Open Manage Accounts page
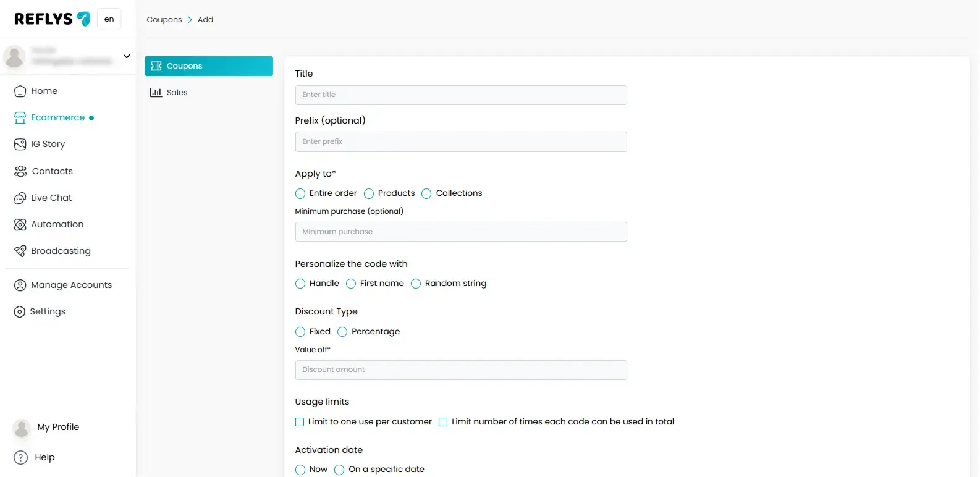The width and height of the screenshot is (980, 477). pos(71,285)
